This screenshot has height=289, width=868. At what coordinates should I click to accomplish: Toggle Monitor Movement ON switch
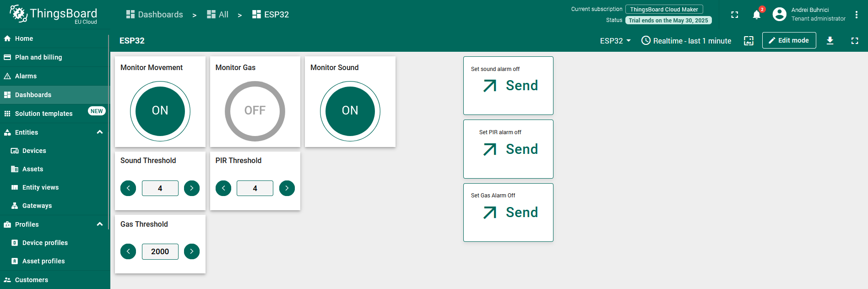pyautogui.click(x=160, y=111)
